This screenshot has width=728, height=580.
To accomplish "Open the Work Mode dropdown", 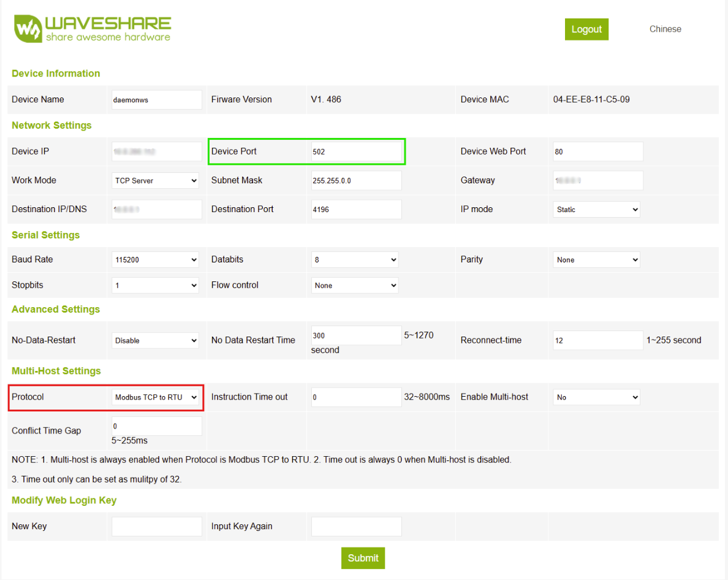I will pos(156,181).
